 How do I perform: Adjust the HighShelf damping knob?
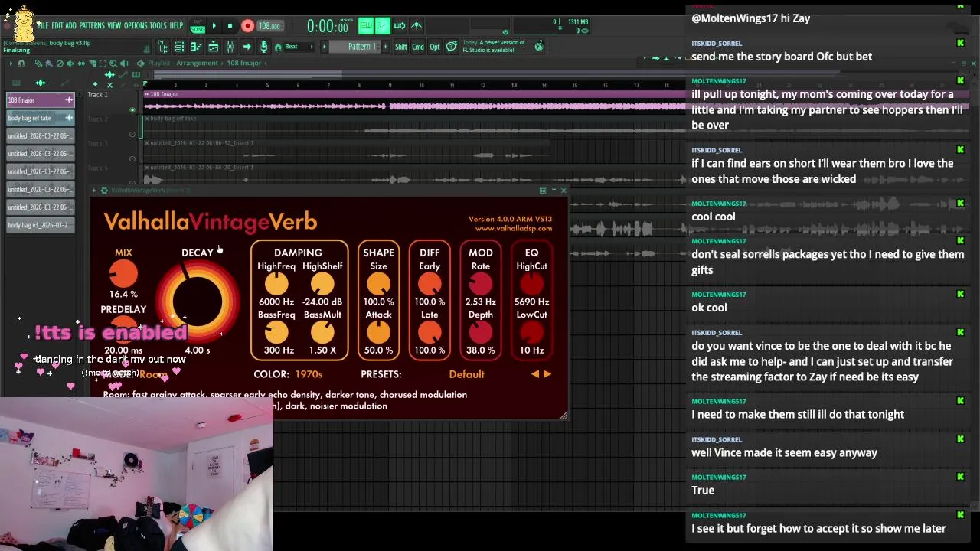[x=322, y=284]
